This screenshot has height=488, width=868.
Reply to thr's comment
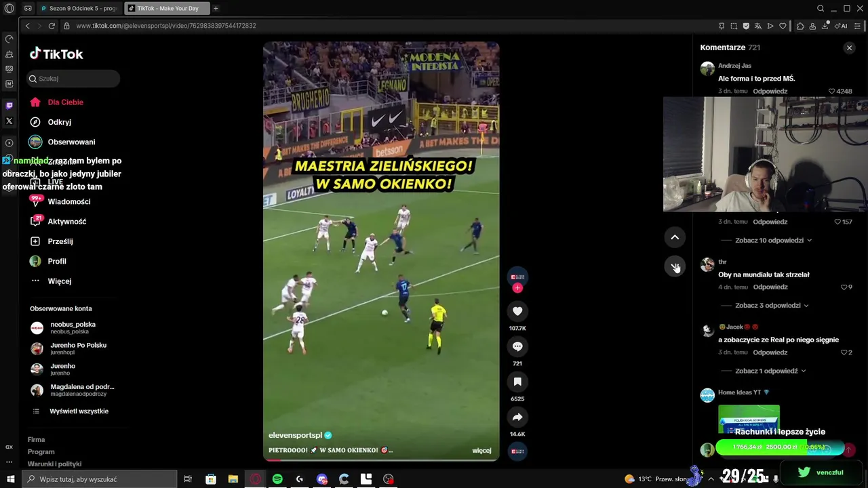[x=770, y=287]
